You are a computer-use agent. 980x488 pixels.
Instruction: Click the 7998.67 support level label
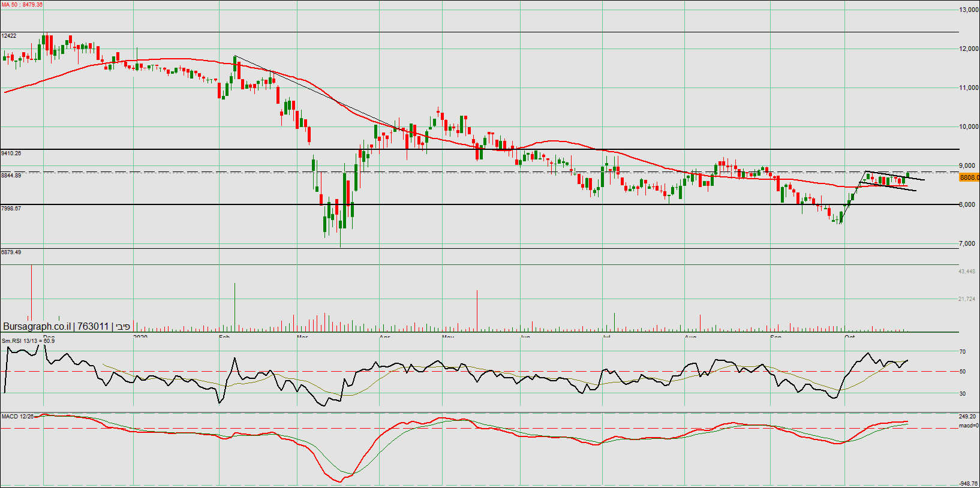click(x=11, y=209)
